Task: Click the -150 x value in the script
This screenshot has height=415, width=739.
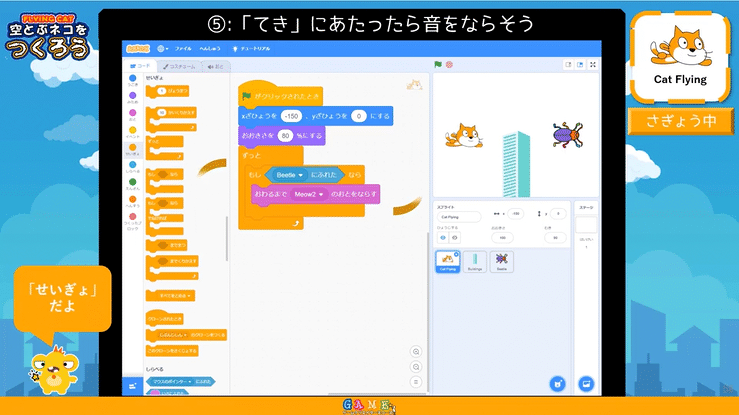Action: tap(291, 116)
